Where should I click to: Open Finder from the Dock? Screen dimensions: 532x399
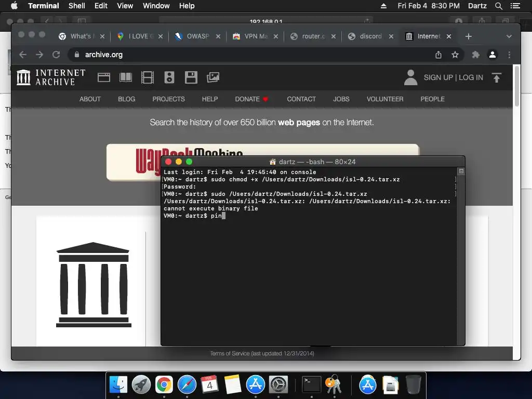pos(118,385)
